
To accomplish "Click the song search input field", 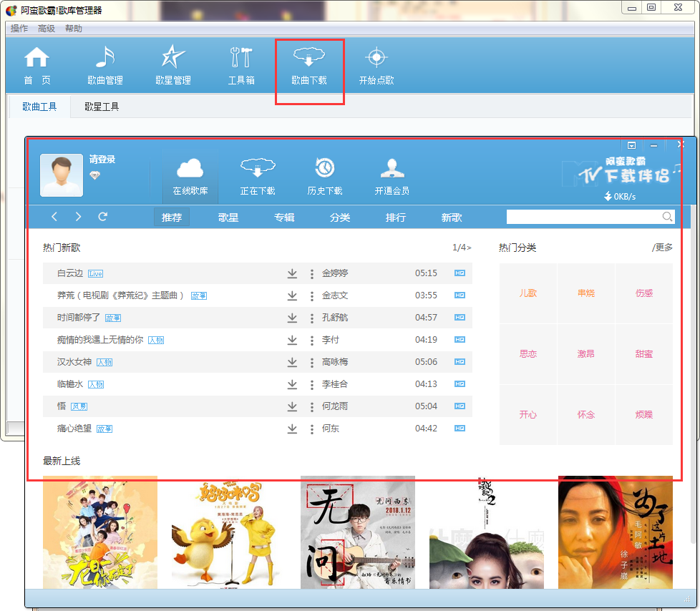I will pyautogui.click(x=583, y=217).
